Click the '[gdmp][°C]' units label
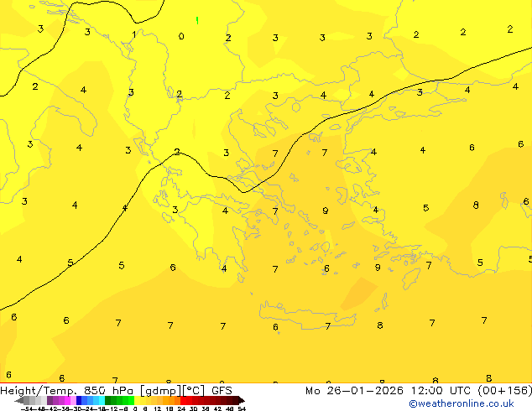 click(x=173, y=391)
